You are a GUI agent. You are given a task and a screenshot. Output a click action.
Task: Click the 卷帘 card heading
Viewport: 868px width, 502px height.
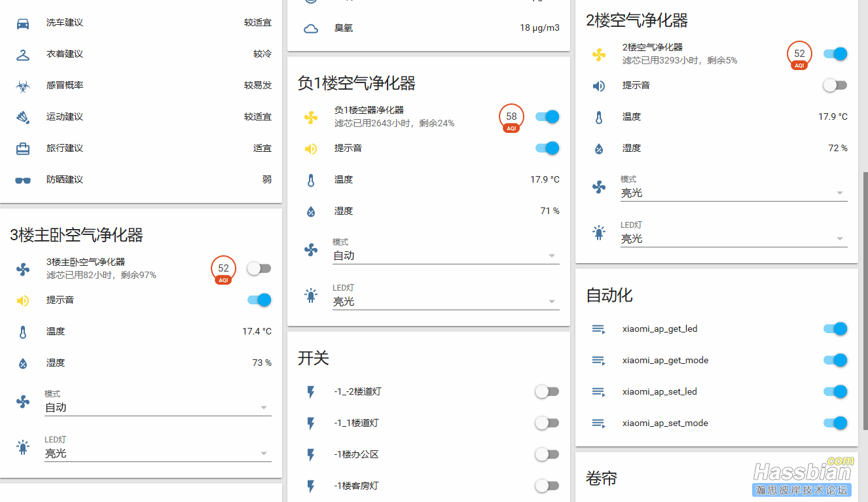602,478
